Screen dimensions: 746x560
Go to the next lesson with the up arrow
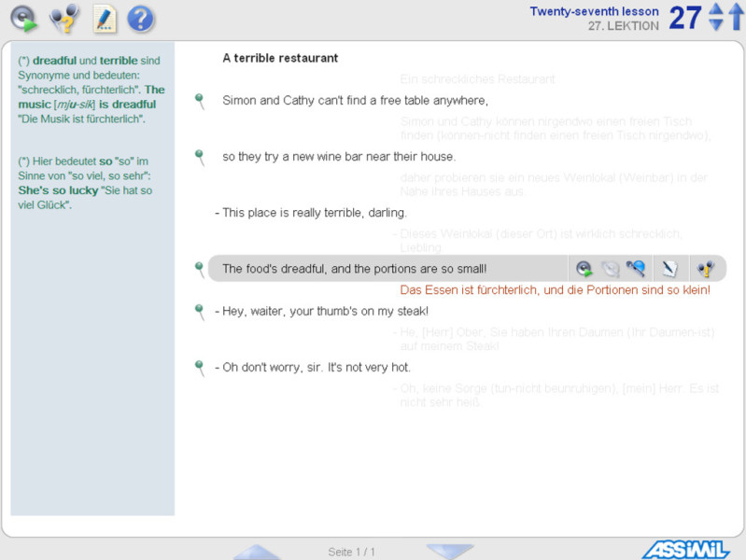click(716, 9)
